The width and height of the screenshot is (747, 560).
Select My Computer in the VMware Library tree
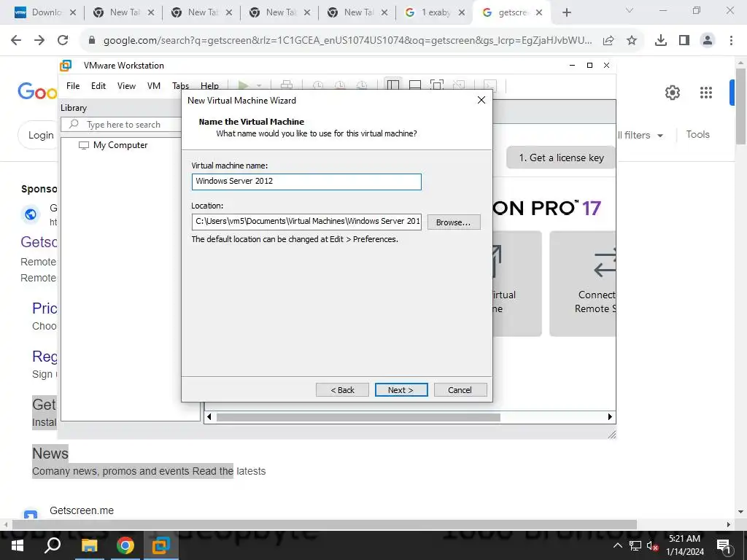click(113, 145)
